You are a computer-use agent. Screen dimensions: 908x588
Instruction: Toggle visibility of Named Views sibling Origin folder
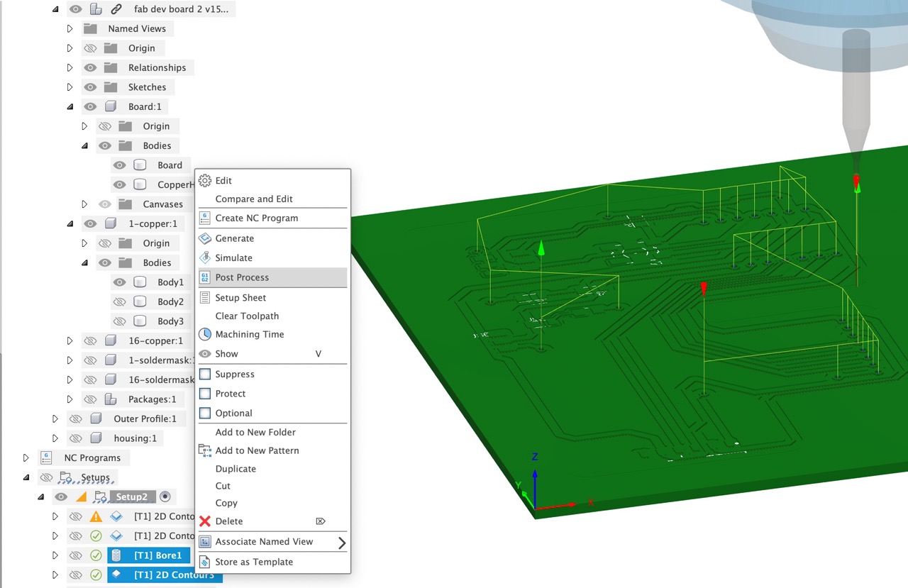click(x=90, y=48)
